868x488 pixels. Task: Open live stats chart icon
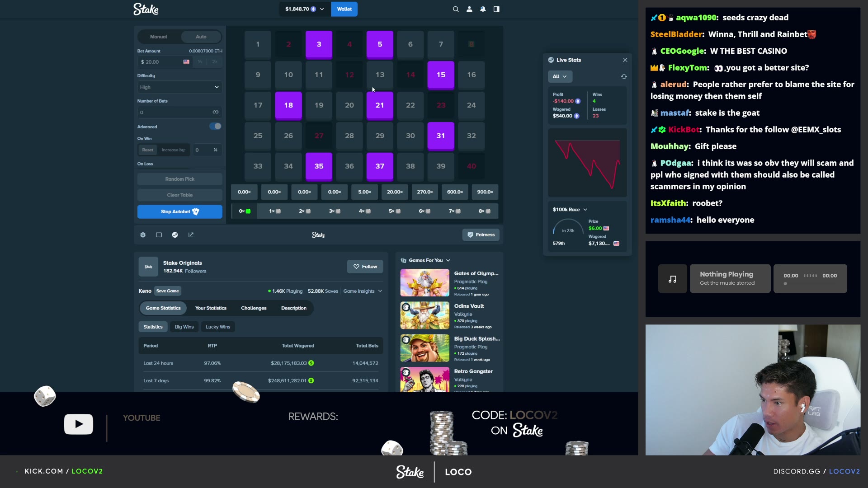click(175, 235)
